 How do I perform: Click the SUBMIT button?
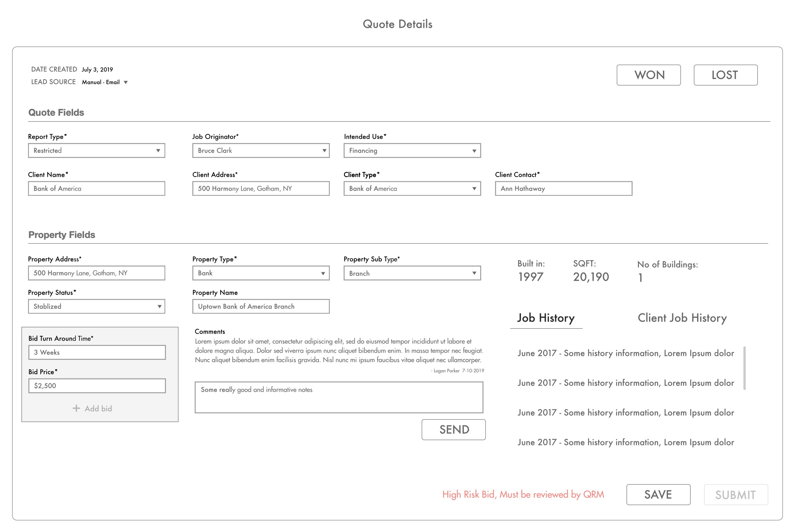pos(735,495)
